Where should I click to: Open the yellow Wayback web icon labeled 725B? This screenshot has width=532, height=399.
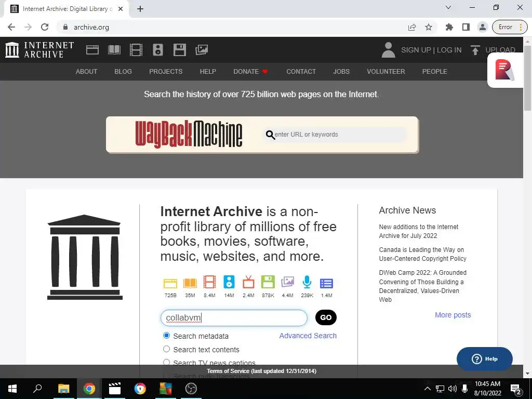click(170, 283)
